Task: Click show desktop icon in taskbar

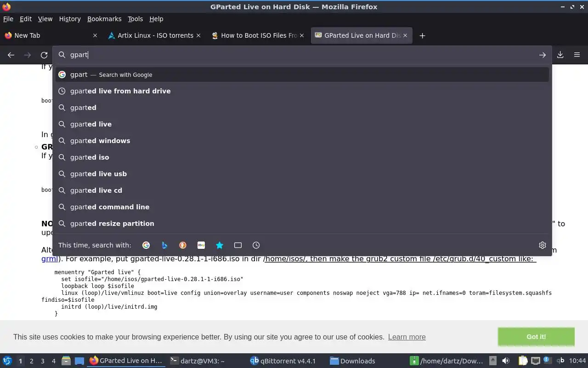Action: click(x=79, y=361)
